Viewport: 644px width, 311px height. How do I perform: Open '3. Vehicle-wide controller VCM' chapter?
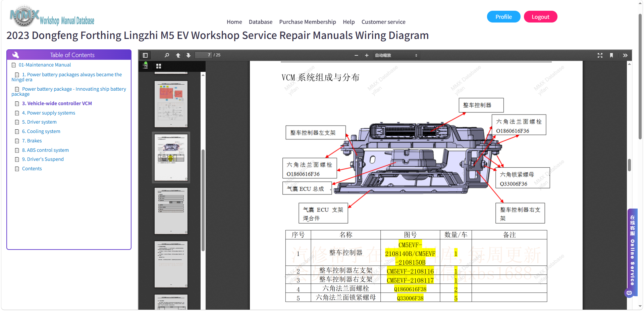click(x=57, y=103)
